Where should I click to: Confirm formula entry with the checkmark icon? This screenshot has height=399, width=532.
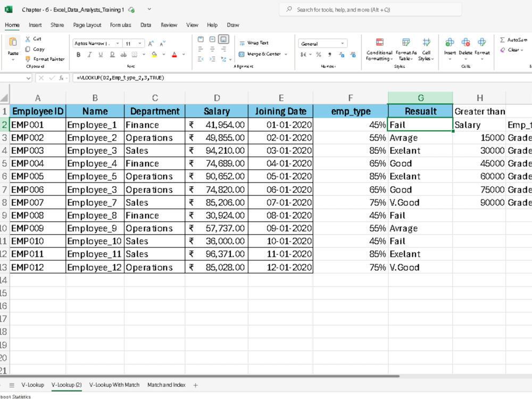pyautogui.click(x=52, y=78)
